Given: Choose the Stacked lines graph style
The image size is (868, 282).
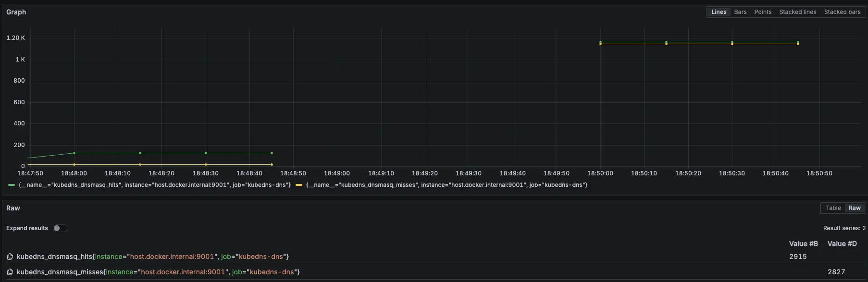Looking at the screenshot, I should tap(797, 12).
